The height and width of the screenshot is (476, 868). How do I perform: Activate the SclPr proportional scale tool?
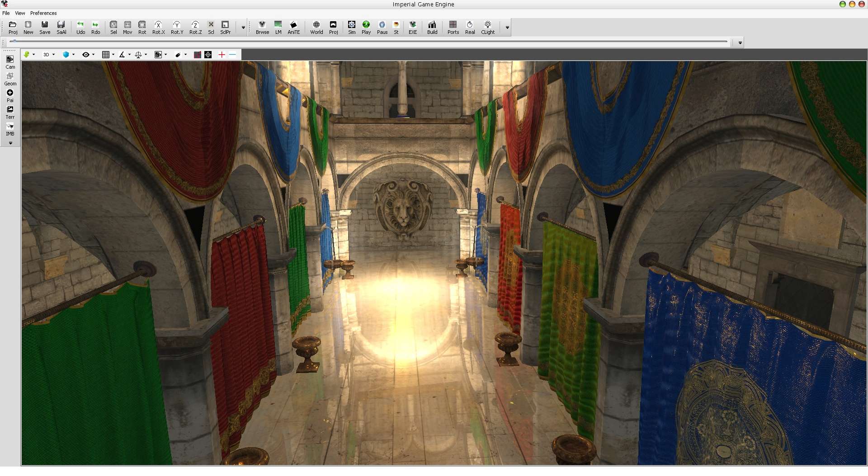pos(225,27)
